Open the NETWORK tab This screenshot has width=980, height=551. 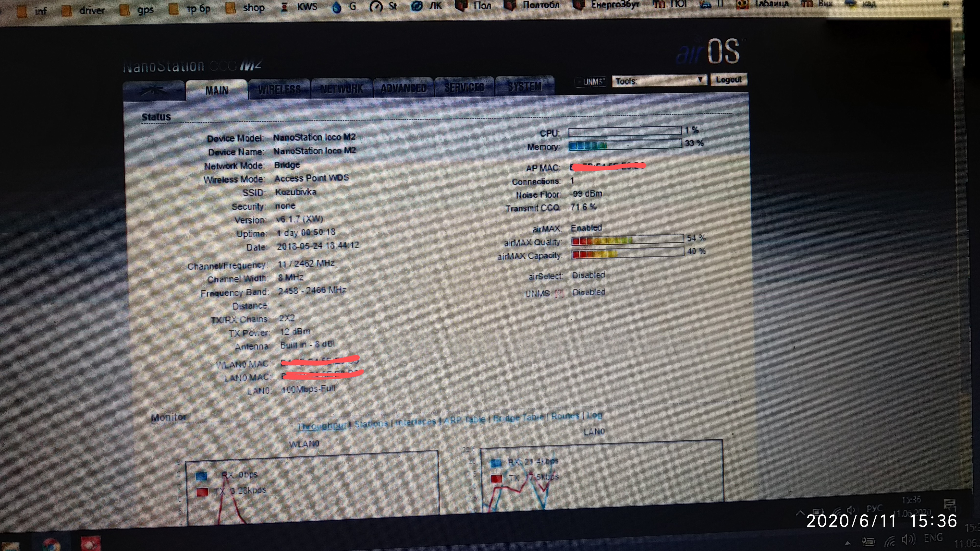point(342,89)
